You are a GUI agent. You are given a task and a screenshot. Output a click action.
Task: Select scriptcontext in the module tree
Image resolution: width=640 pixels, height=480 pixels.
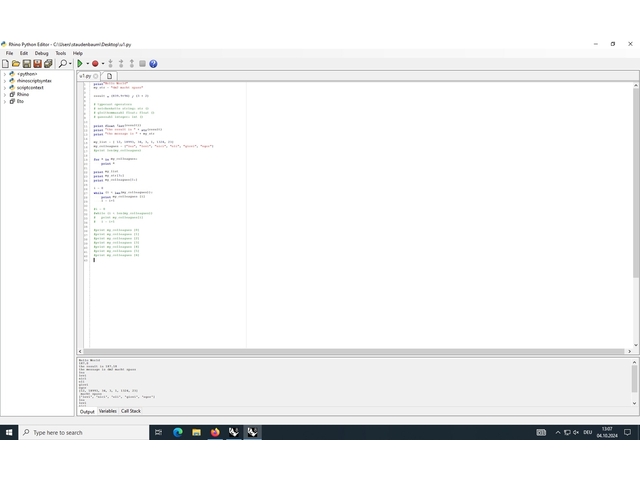[30, 88]
